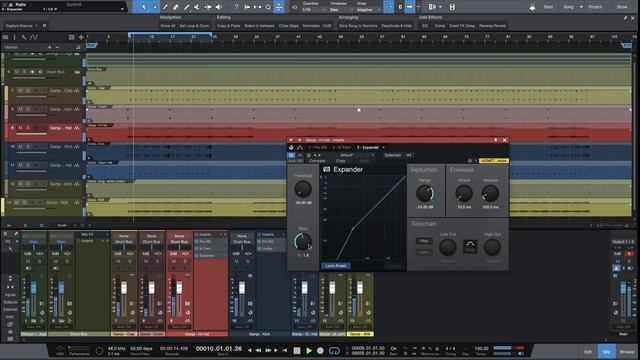Image resolution: width=640 pixels, height=360 pixels.
Task: Click the Set Loop & Zoom macro
Action: (x=194, y=26)
